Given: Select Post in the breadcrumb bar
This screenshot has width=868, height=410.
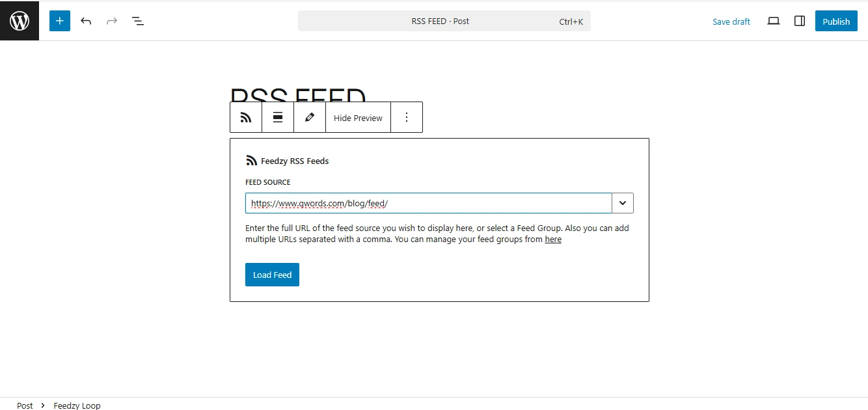Looking at the screenshot, I should (25, 405).
